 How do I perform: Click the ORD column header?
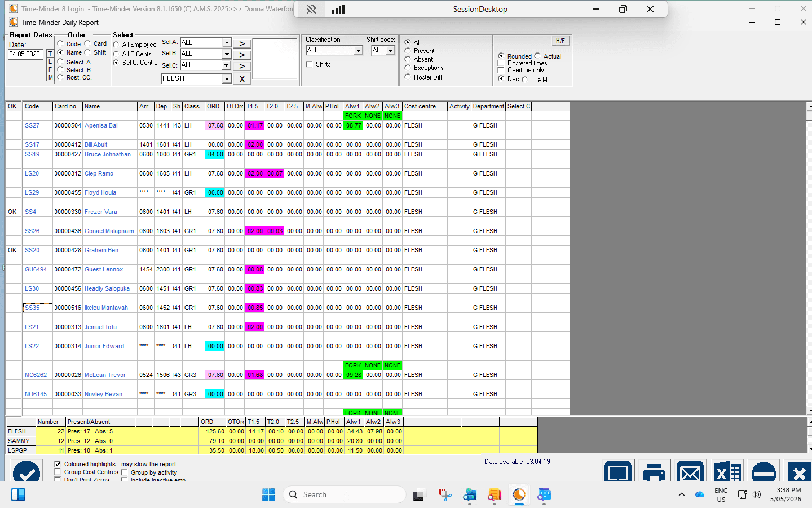click(215, 106)
